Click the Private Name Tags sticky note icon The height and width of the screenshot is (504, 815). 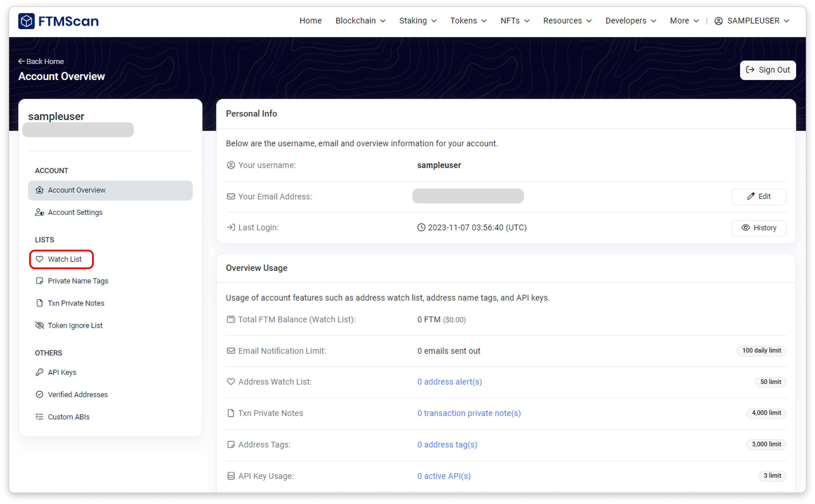pyautogui.click(x=39, y=281)
